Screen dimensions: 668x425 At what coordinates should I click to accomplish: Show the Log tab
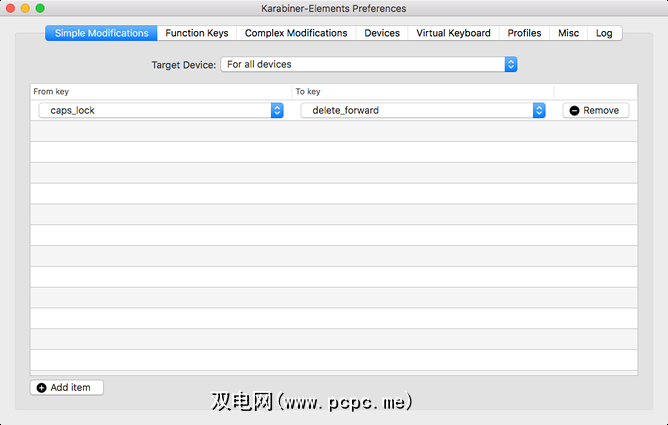[x=604, y=33]
